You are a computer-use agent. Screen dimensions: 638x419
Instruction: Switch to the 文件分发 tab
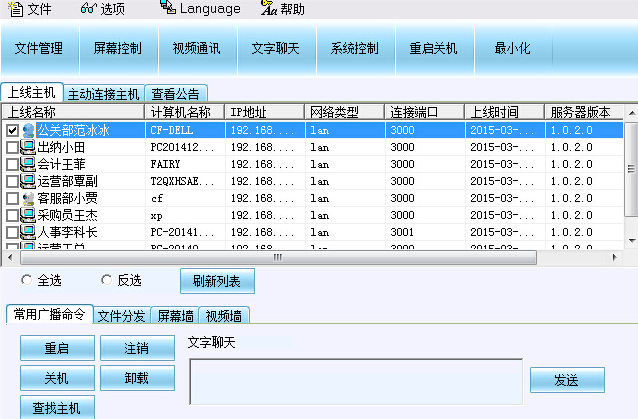[121, 315]
